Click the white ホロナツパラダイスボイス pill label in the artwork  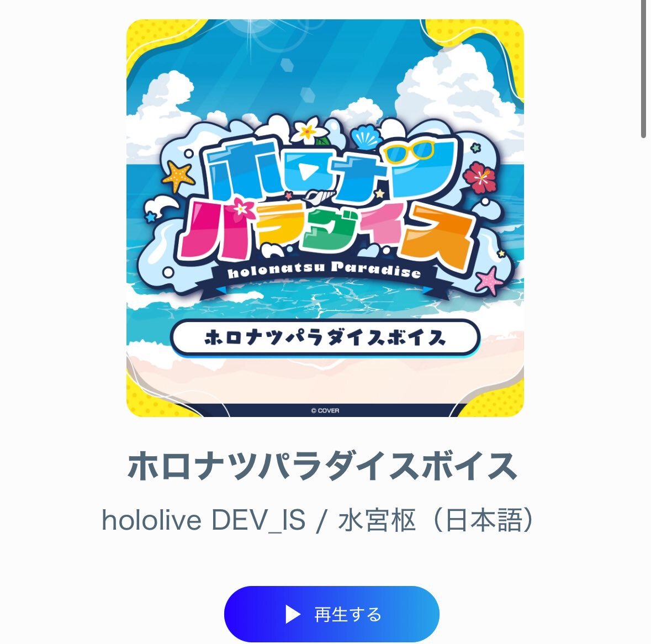coord(325,337)
